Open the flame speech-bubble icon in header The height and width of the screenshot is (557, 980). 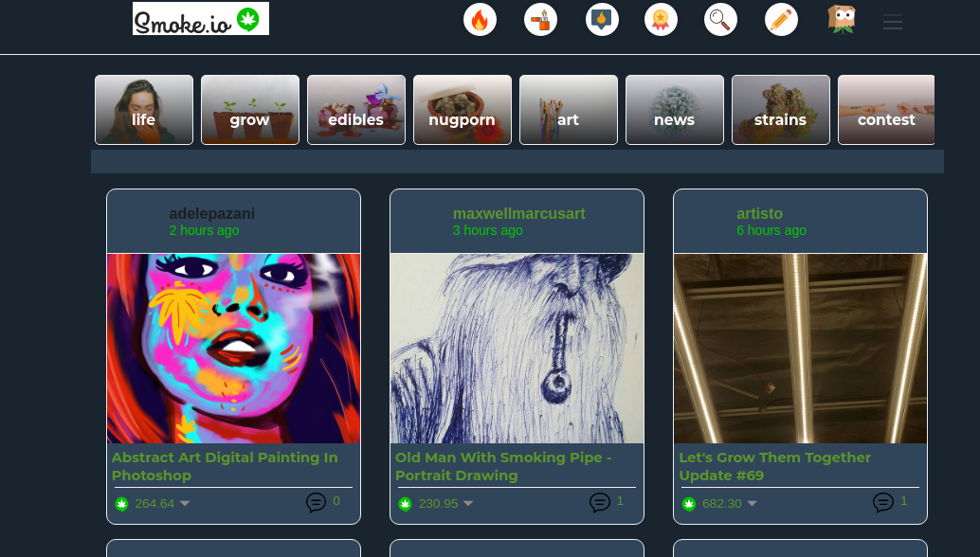click(602, 19)
